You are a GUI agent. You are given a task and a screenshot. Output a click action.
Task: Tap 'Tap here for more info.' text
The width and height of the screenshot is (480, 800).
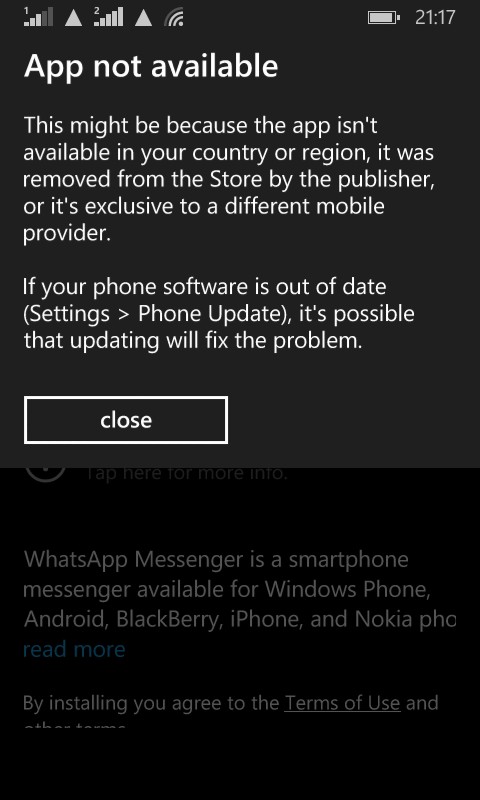click(x=185, y=474)
